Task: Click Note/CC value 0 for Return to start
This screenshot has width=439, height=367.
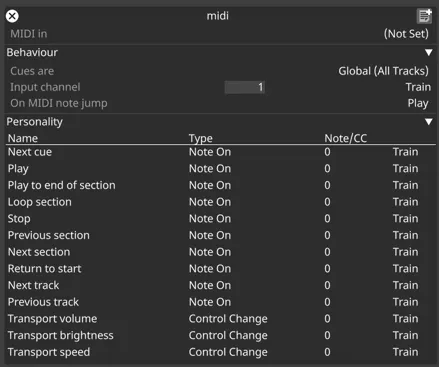Action: point(327,269)
